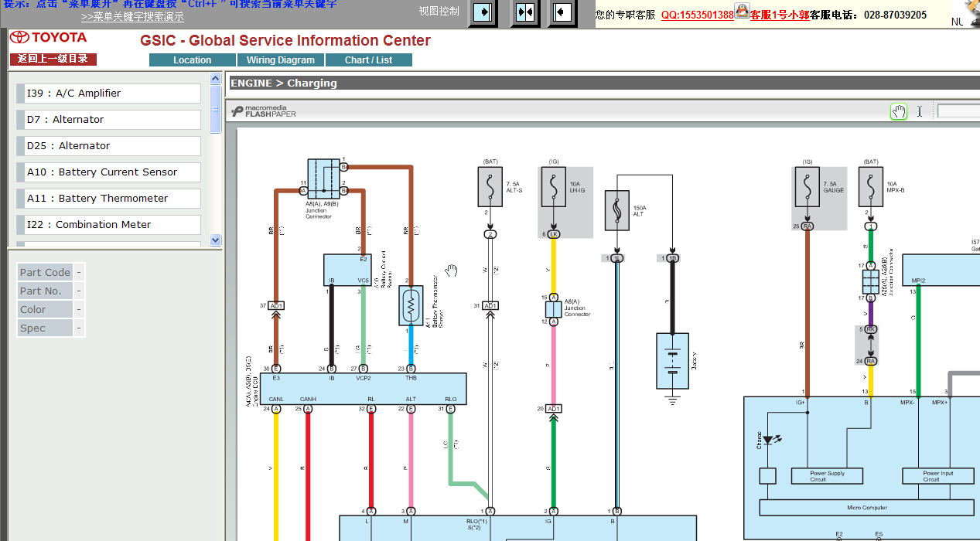Click the Battery symbol in diagram

pyautogui.click(x=672, y=361)
